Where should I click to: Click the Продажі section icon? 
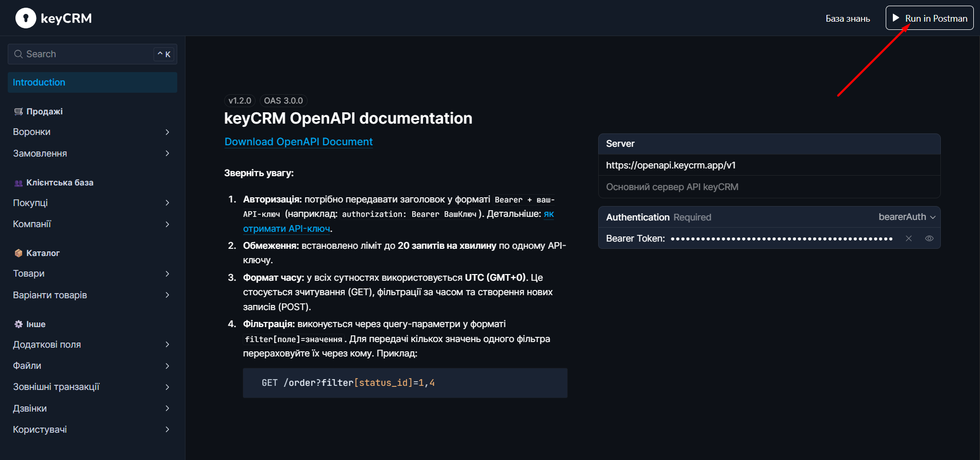pos(19,111)
